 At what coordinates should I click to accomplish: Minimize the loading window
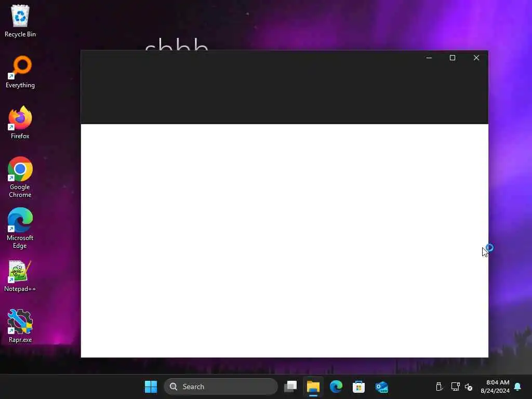tap(429, 58)
